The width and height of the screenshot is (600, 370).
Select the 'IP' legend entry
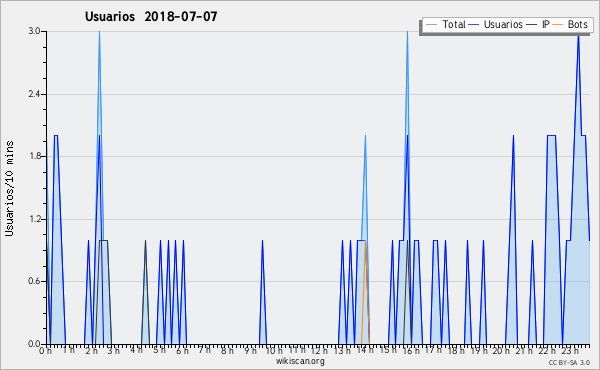[x=546, y=24]
